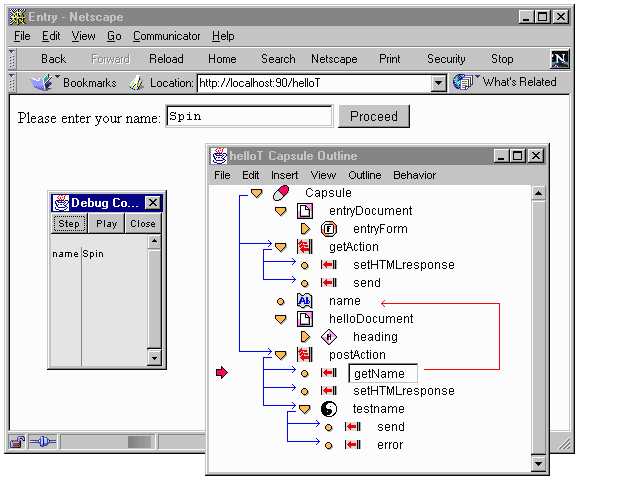Select the testname label in outline

coord(379,409)
